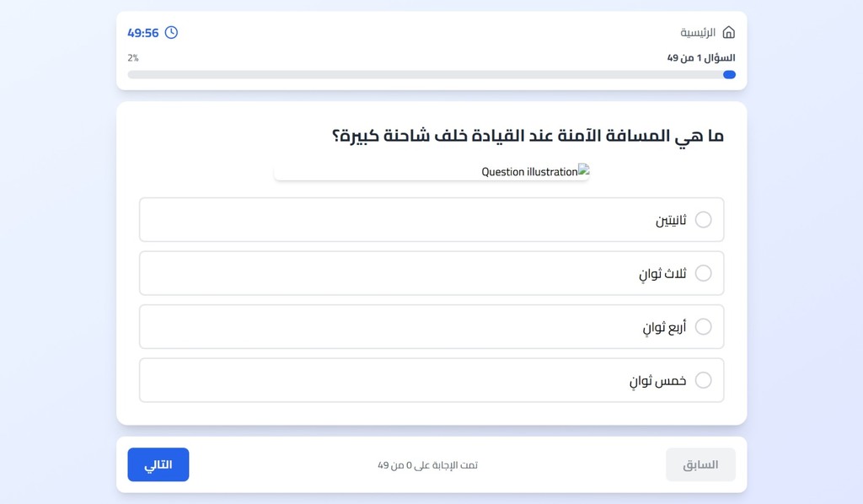Click the Question illustration alt text

click(x=529, y=172)
